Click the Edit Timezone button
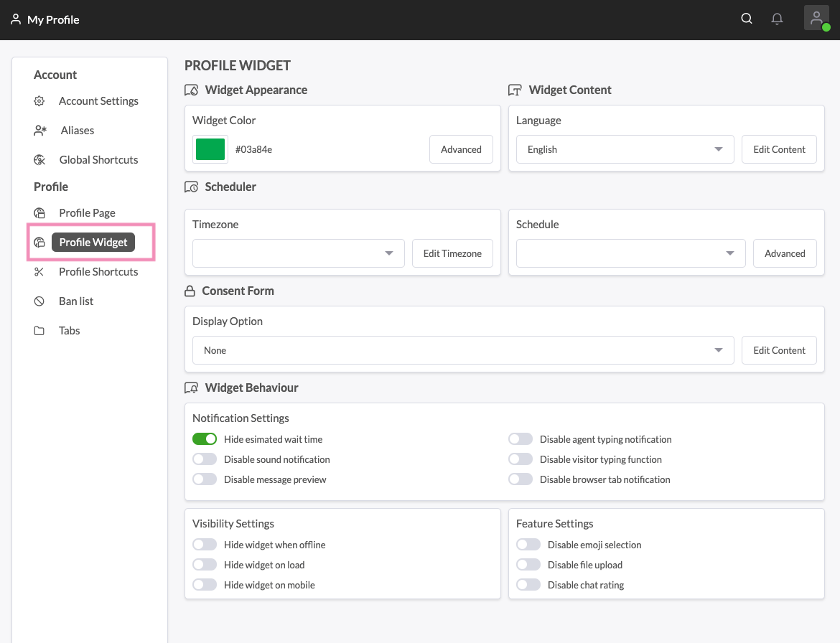 [x=452, y=253]
